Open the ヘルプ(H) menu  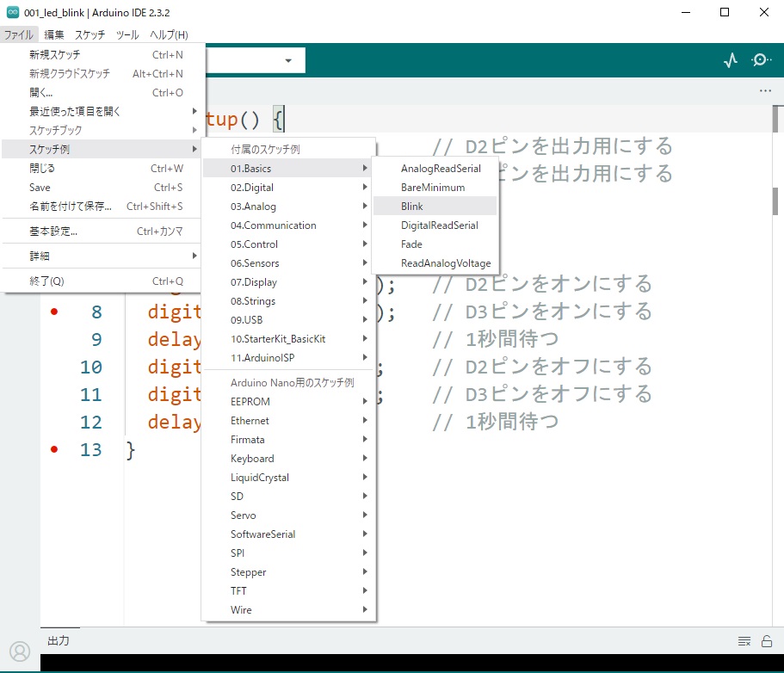pyautogui.click(x=169, y=34)
